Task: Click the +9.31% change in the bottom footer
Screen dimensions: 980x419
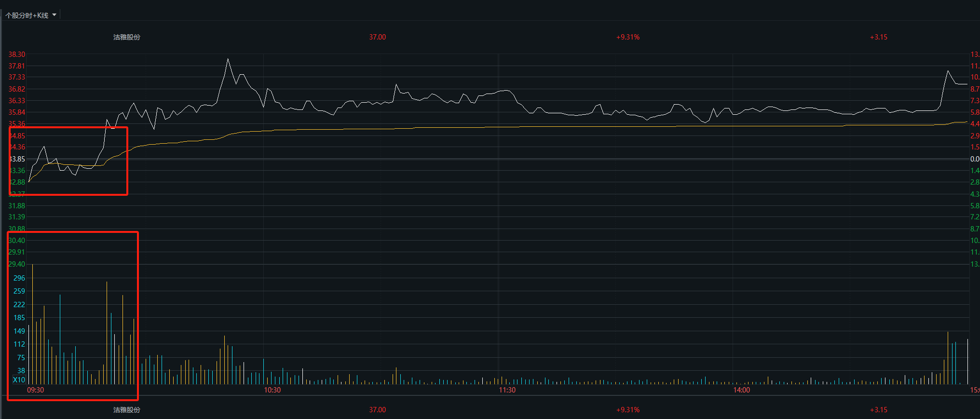Action: [627, 410]
